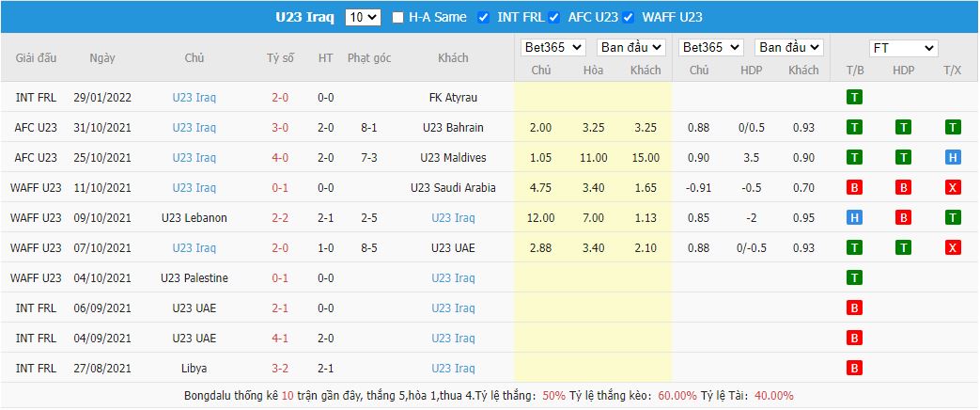Image resolution: width=980 pixels, height=410 pixels.
Task: Open the first Bet365 bookmaker dropdown
Action: [552, 47]
